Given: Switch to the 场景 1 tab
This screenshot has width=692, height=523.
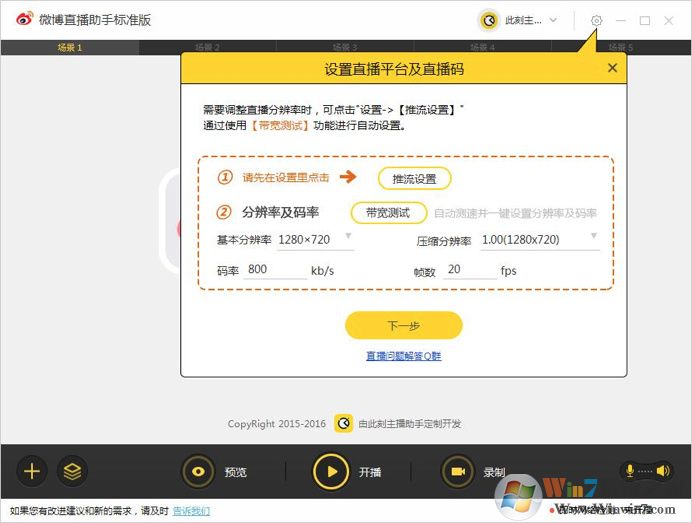Looking at the screenshot, I should 70,47.
